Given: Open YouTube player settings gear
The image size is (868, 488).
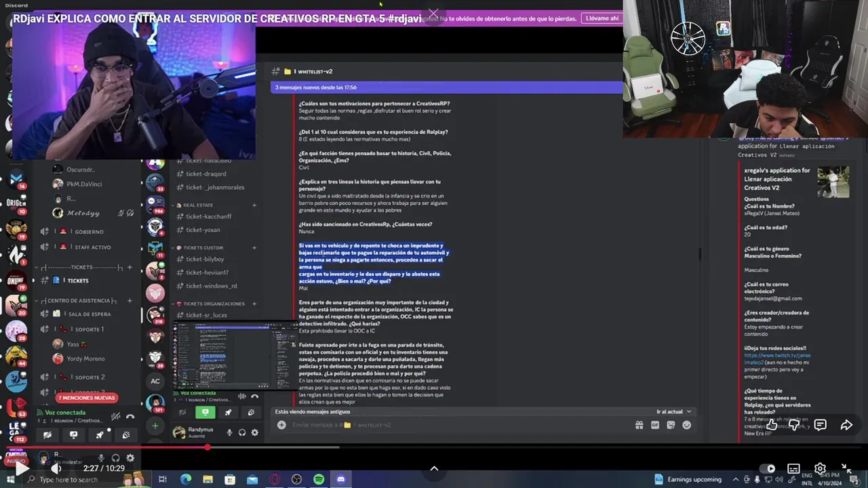Looking at the screenshot, I should (820, 468).
